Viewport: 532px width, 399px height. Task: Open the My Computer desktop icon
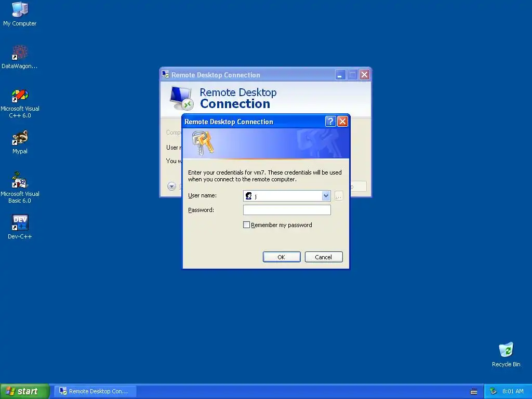(20, 14)
